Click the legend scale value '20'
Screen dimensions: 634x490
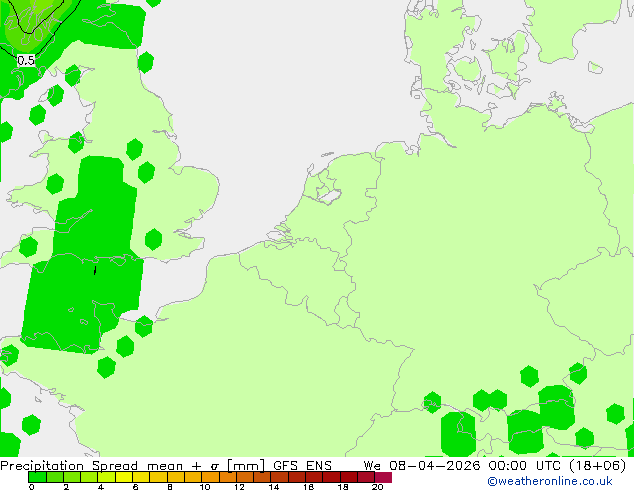pyautogui.click(x=377, y=487)
